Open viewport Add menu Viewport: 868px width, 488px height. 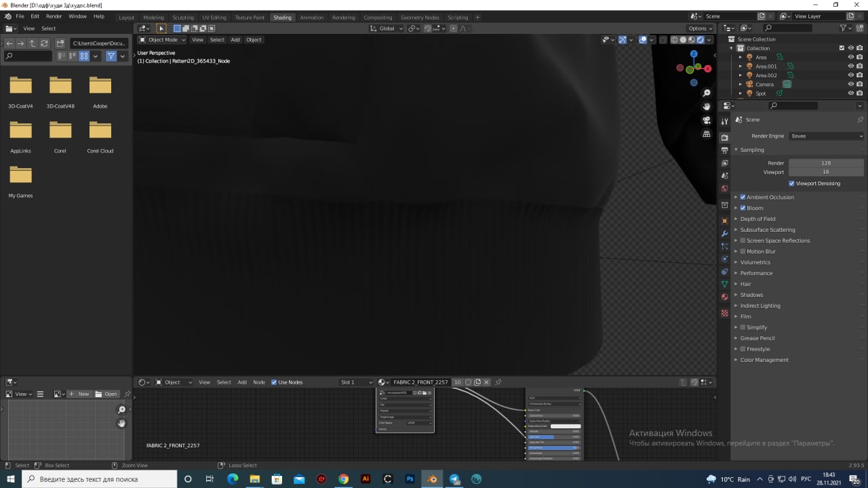235,40
